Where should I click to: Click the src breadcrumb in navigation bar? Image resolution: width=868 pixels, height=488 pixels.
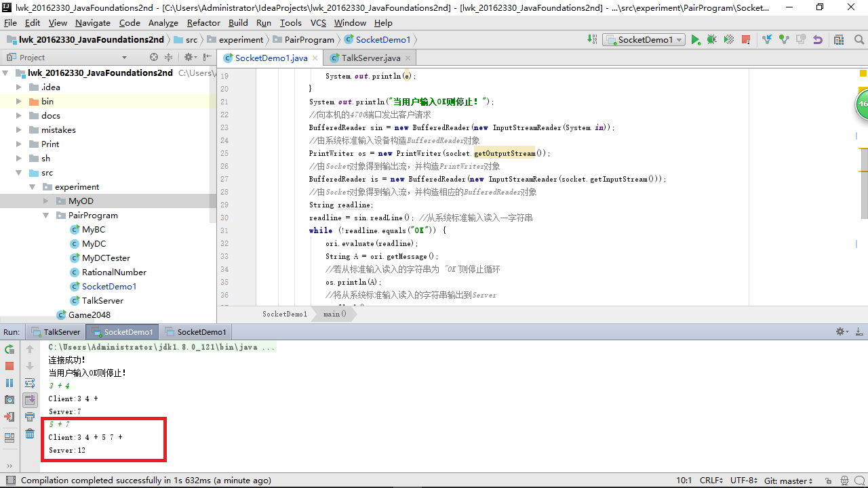click(186, 40)
